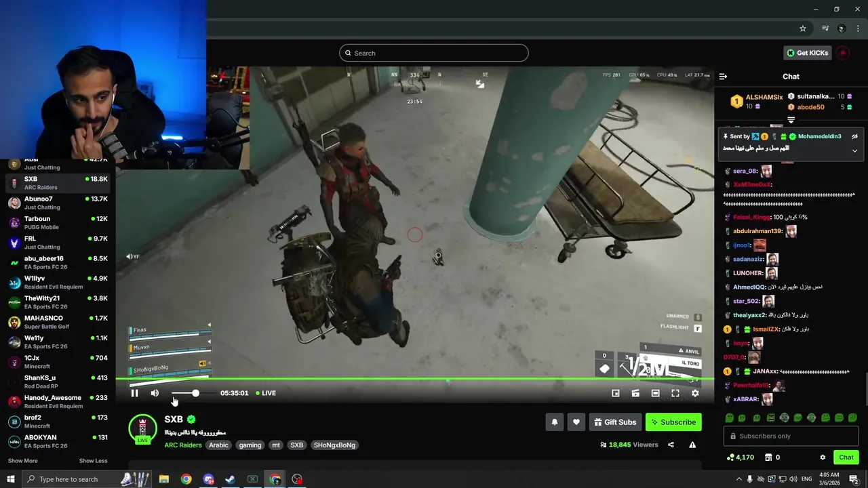Click the green Chat send button
This screenshot has width=868, height=488.
846,457
